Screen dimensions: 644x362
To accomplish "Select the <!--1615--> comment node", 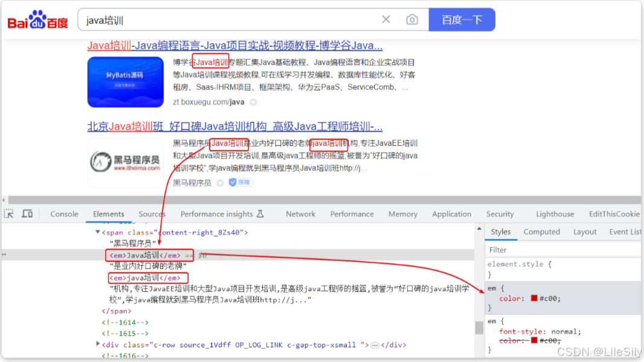I will 125,334.
